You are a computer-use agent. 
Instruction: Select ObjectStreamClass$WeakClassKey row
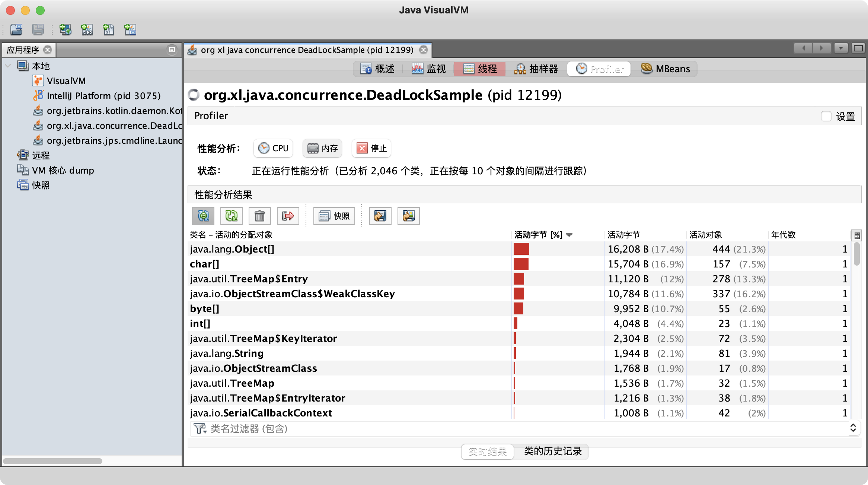(519, 294)
